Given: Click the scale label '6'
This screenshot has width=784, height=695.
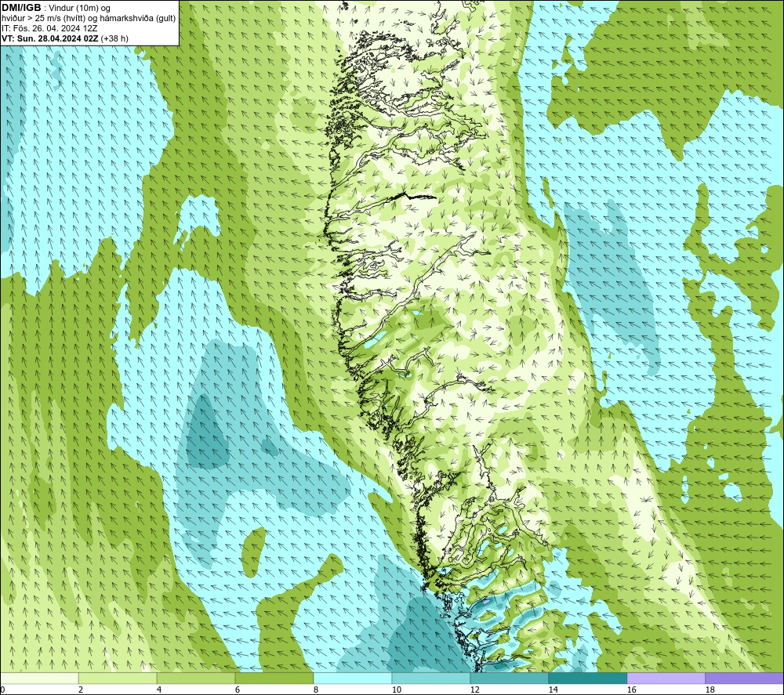Looking at the screenshot, I should click(x=238, y=690).
